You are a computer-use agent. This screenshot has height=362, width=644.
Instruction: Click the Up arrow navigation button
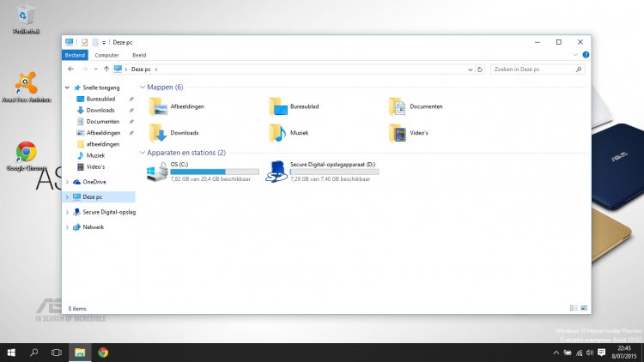106,69
